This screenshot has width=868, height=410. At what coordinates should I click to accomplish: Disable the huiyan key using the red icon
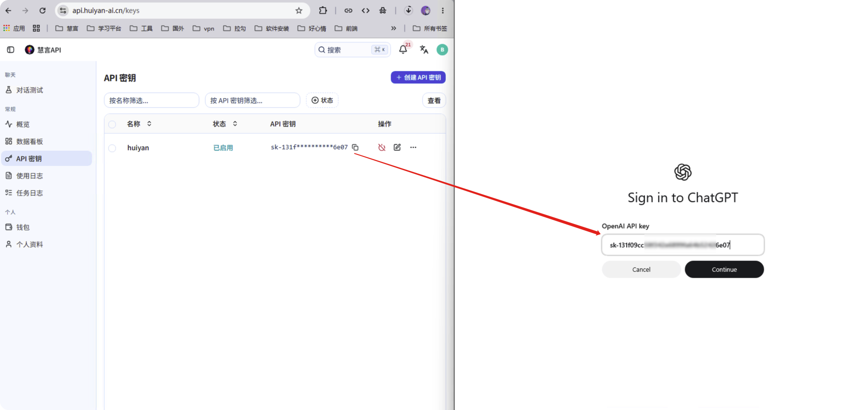click(x=382, y=147)
